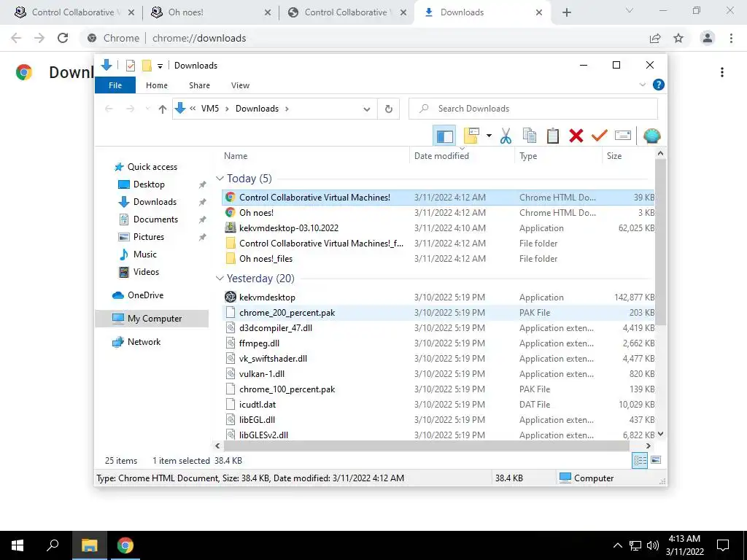747x560 pixels.
Task: Select vk_swiftshader.dll file
Action: click(438, 359)
